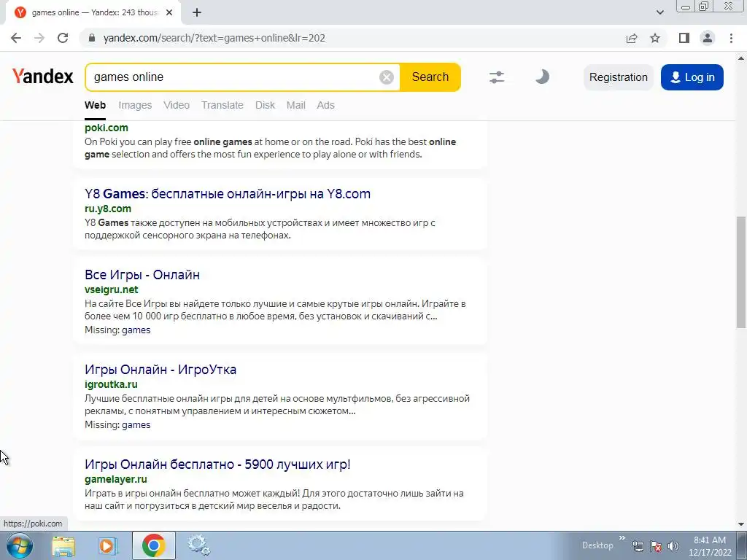This screenshot has width=747, height=560.
Task: Click the Log in button
Action: pyautogui.click(x=692, y=77)
